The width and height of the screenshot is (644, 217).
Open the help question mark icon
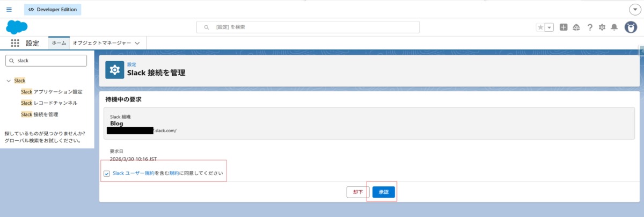tap(590, 27)
